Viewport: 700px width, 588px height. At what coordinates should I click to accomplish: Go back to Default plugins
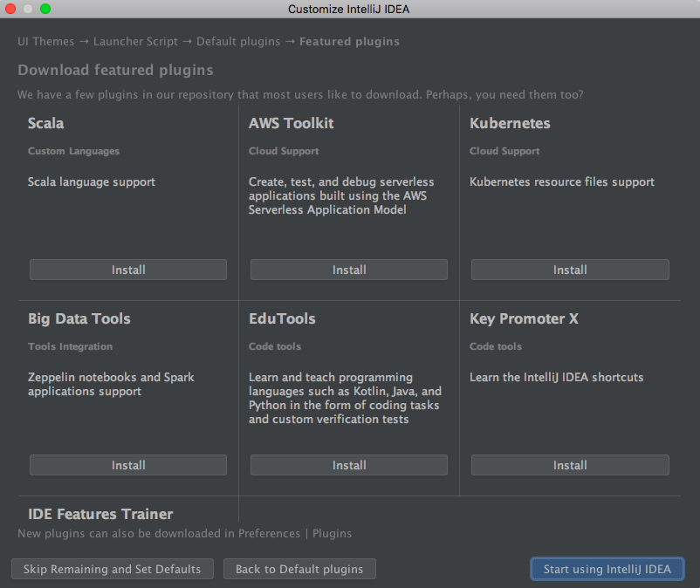click(x=299, y=569)
